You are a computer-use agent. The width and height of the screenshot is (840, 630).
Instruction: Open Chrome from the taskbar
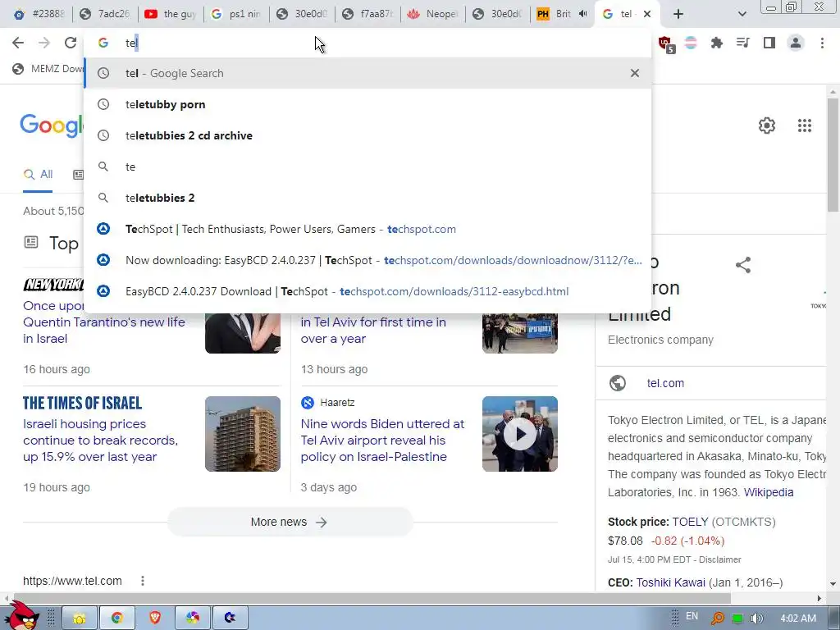116,619
